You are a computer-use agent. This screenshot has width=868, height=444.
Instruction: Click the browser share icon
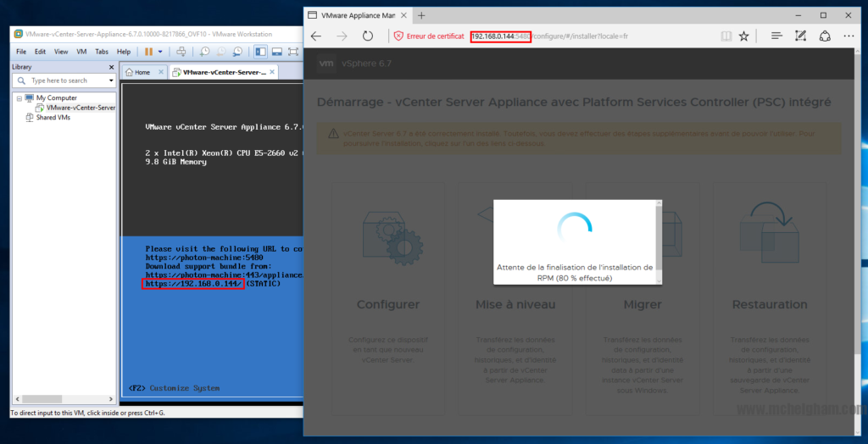[825, 36]
